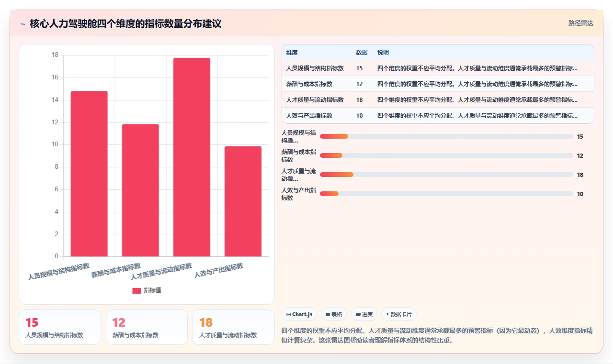Click progress bar for 人员规模与结构 (15)
This screenshot has height=364, width=613.
[446, 136]
